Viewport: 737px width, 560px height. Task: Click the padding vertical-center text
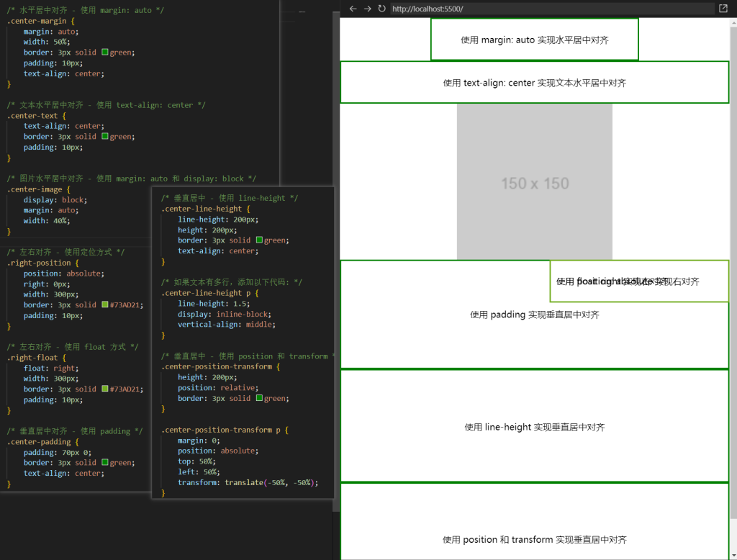(534, 315)
